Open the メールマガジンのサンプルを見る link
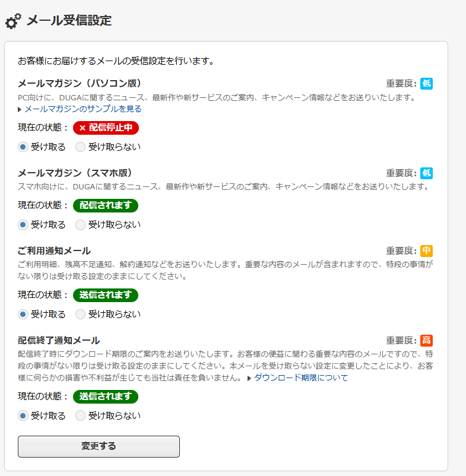 83,109
